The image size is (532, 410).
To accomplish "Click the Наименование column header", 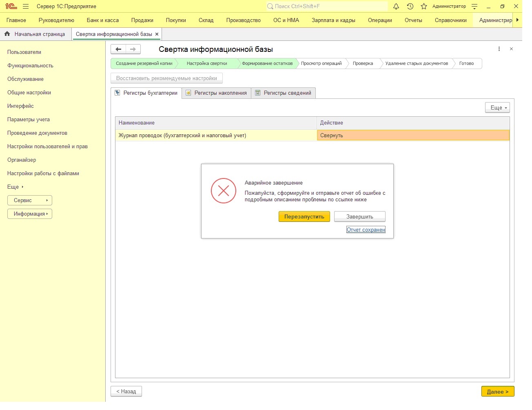I will click(216, 123).
